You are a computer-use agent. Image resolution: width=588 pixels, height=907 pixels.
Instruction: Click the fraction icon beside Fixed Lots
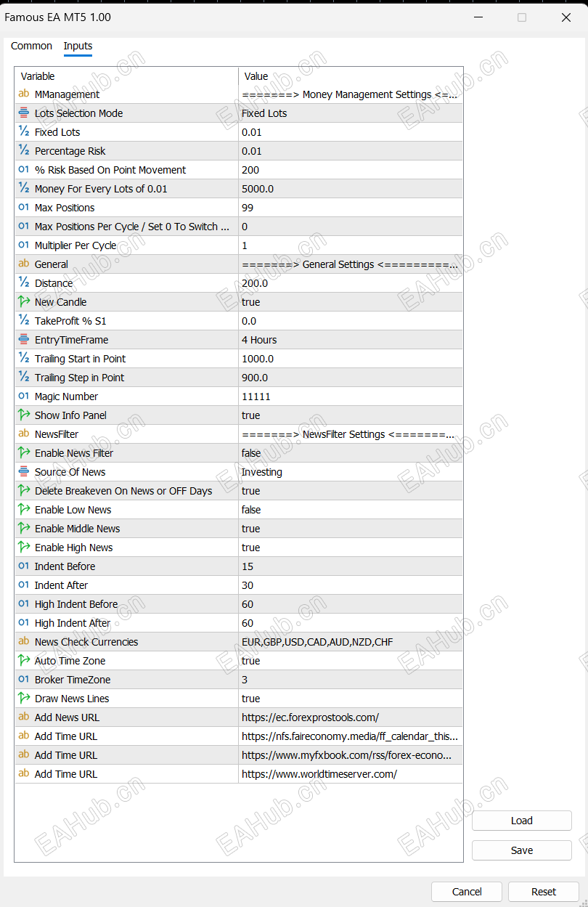coord(24,132)
